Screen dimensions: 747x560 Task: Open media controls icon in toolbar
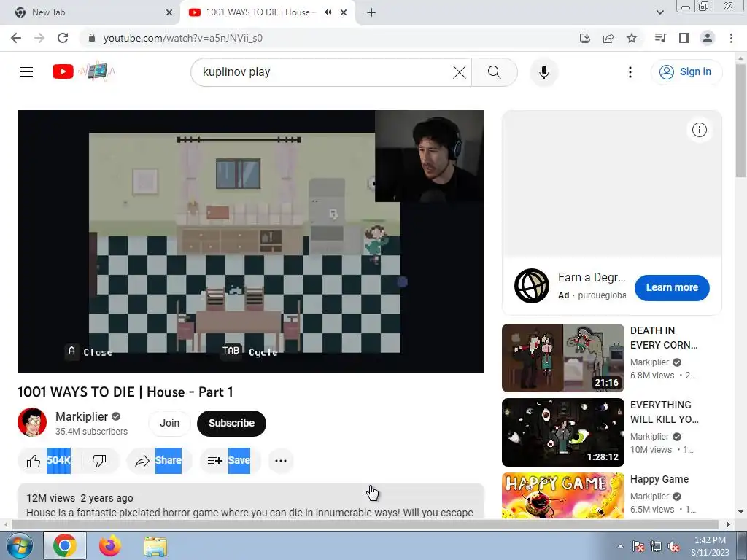660,38
